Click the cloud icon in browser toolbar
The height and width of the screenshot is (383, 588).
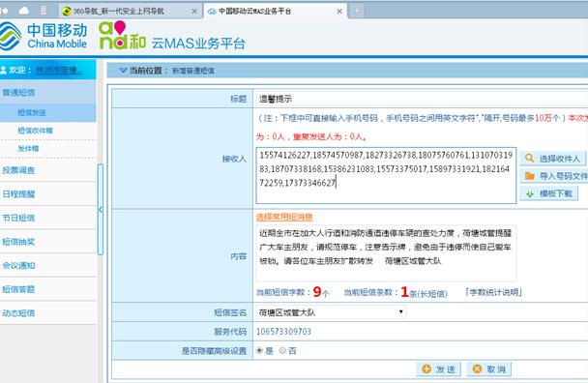(x=23, y=11)
